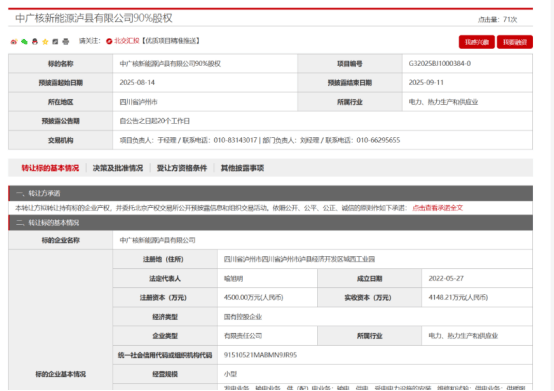This screenshot has height=391, width=554.
Task: Click red 北交汇投 logo icon
Action: click(x=109, y=41)
